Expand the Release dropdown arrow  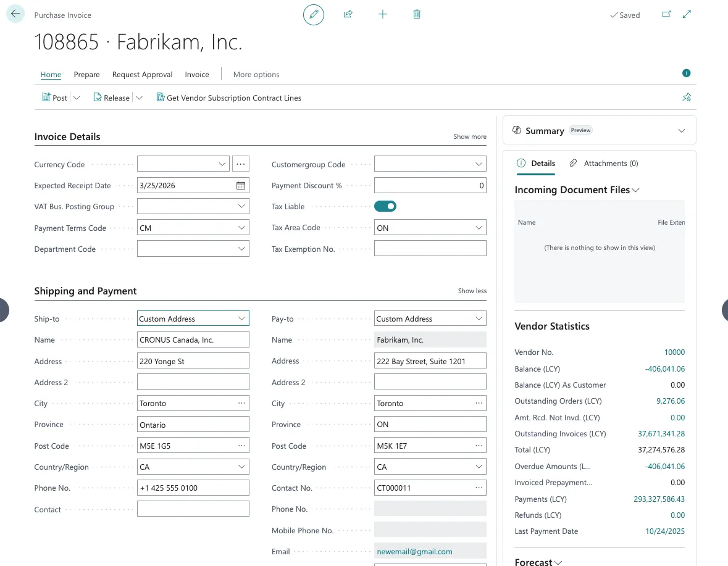pyautogui.click(x=139, y=98)
